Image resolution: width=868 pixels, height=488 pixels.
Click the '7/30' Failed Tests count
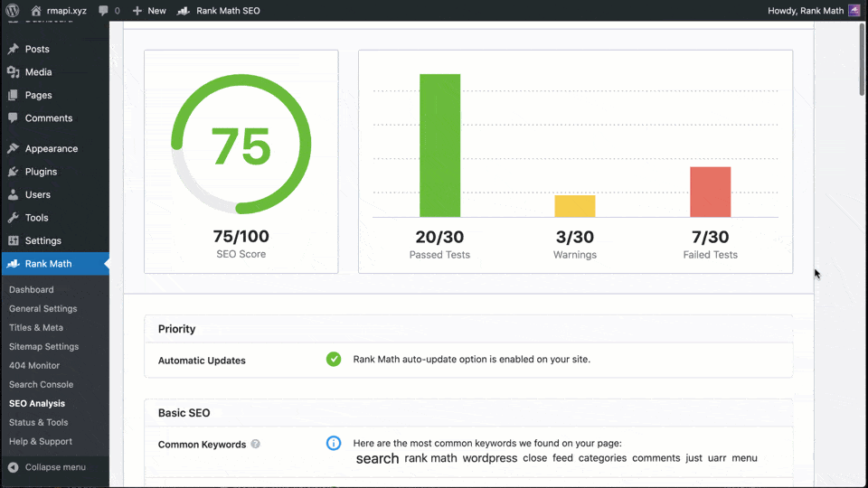pos(711,237)
